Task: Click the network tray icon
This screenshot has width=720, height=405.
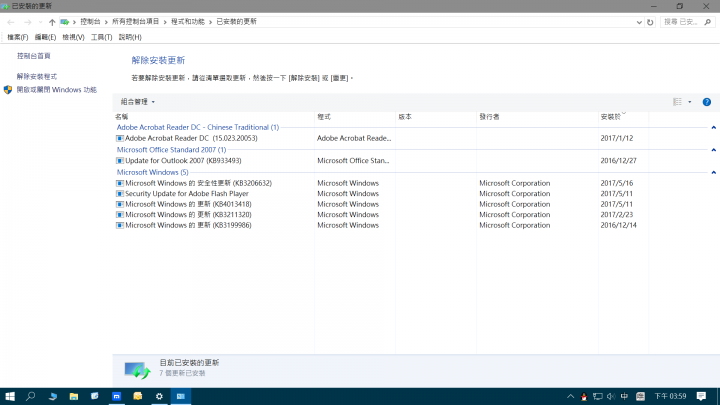Action: pos(597,397)
